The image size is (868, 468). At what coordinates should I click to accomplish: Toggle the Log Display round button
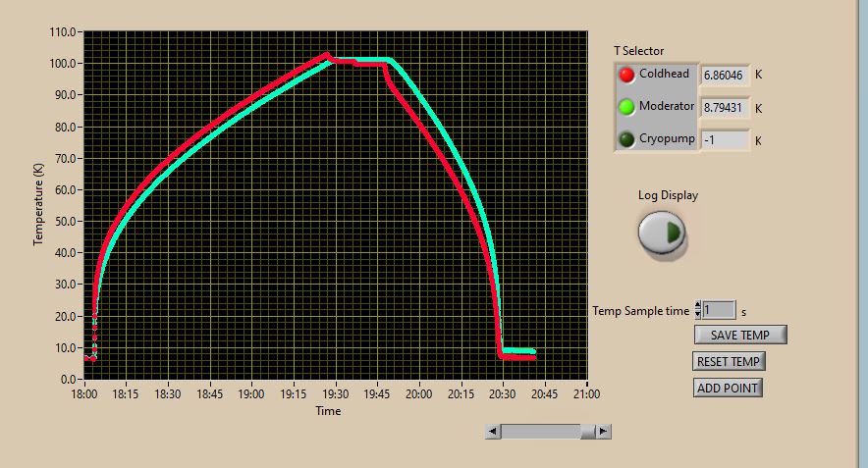click(x=662, y=233)
